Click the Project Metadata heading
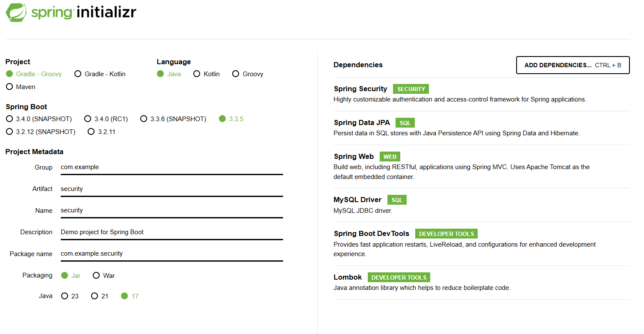The width and height of the screenshot is (644, 334). pyautogui.click(x=34, y=152)
